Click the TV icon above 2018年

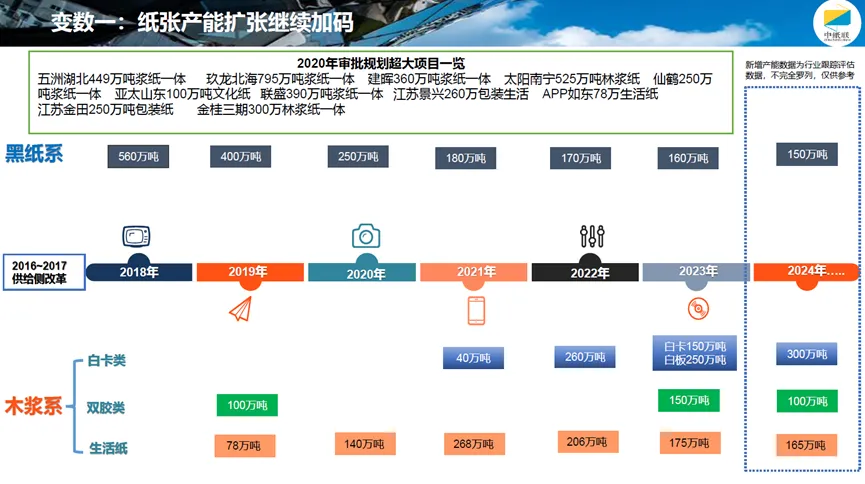click(x=136, y=236)
